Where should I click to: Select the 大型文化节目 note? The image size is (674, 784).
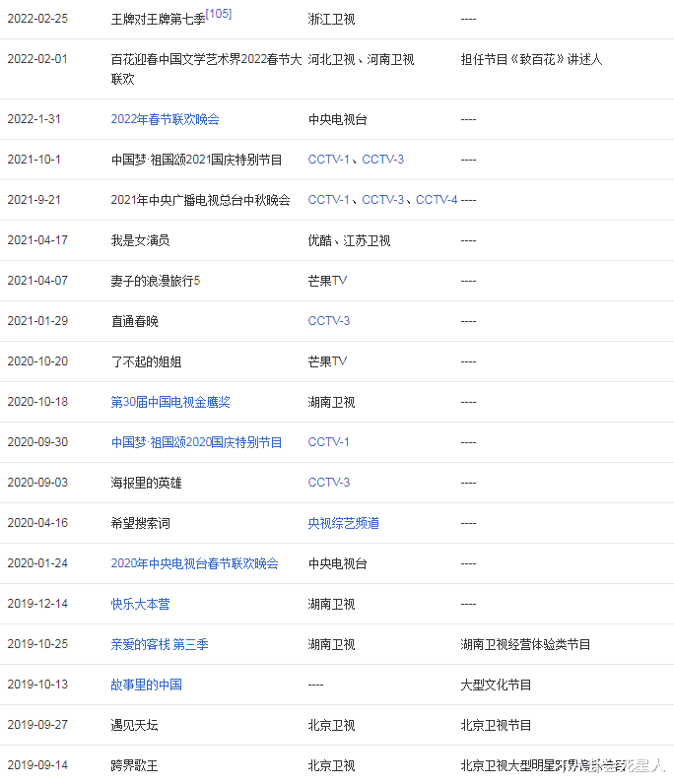coord(496,685)
